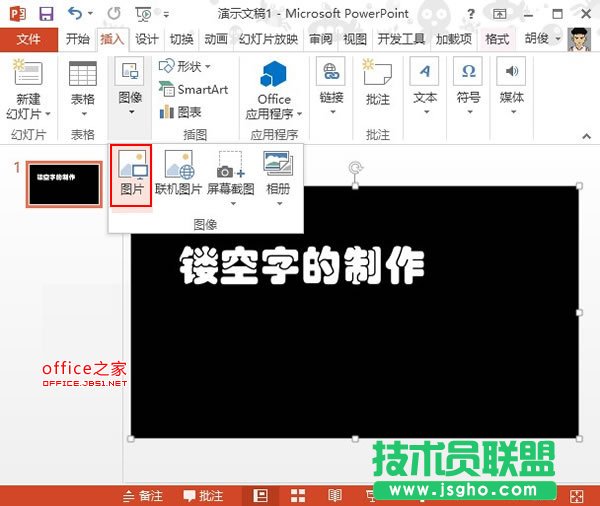Insert a 图表 chart
The height and width of the screenshot is (506, 600).
click(x=181, y=112)
